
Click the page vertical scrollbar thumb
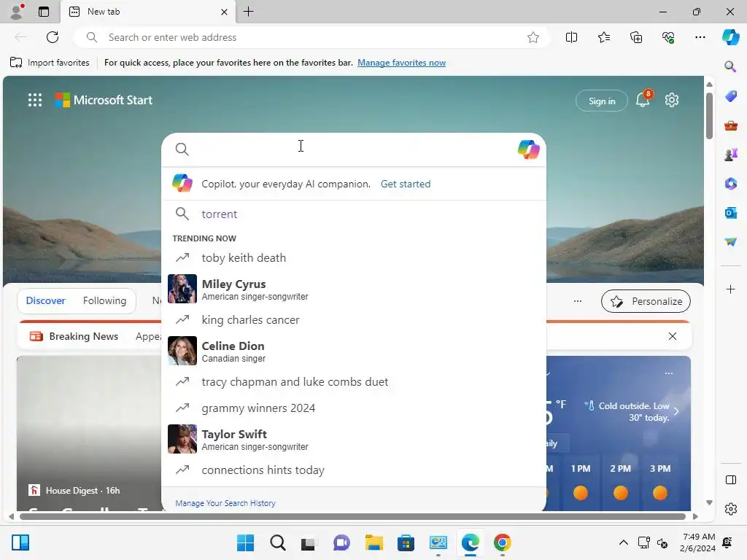[709, 116]
